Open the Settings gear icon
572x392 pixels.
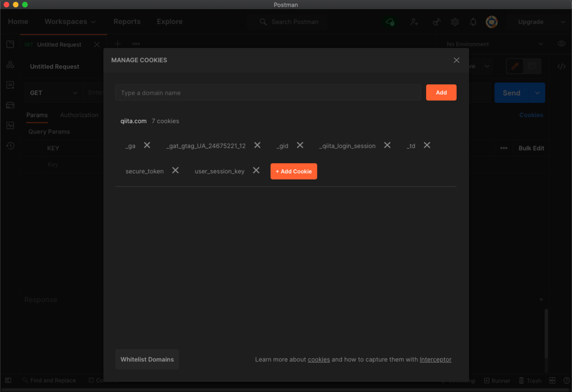click(x=455, y=22)
